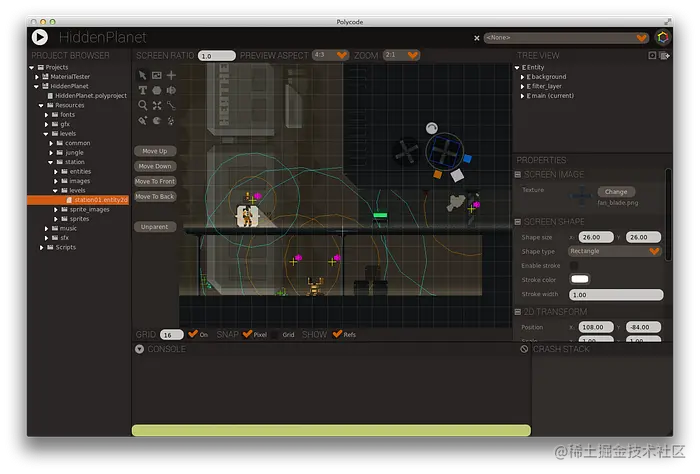
Task: Click the HiddenPlanet.polyproject file icon
Action: click(x=50, y=96)
